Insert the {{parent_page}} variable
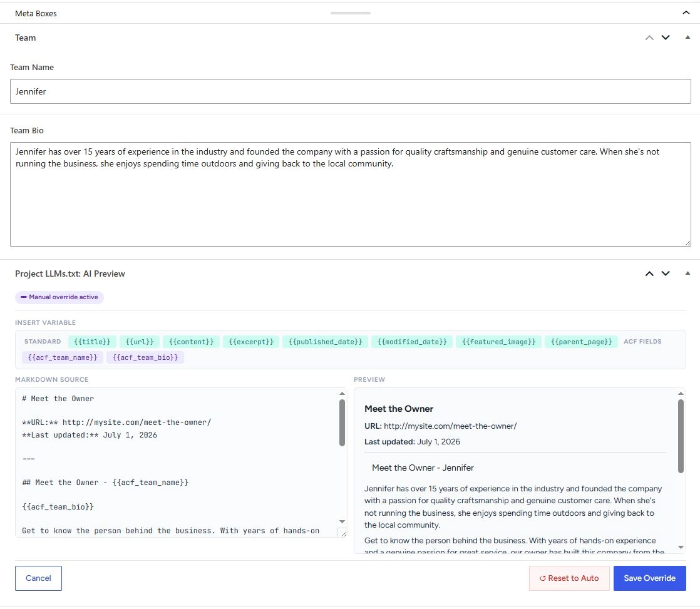Screen dimensions: 700x609 tap(581, 342)
